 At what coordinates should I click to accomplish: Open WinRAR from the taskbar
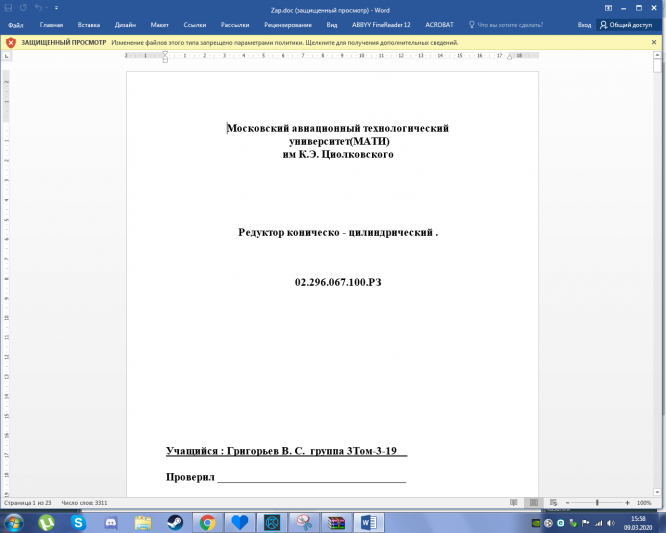336,522
